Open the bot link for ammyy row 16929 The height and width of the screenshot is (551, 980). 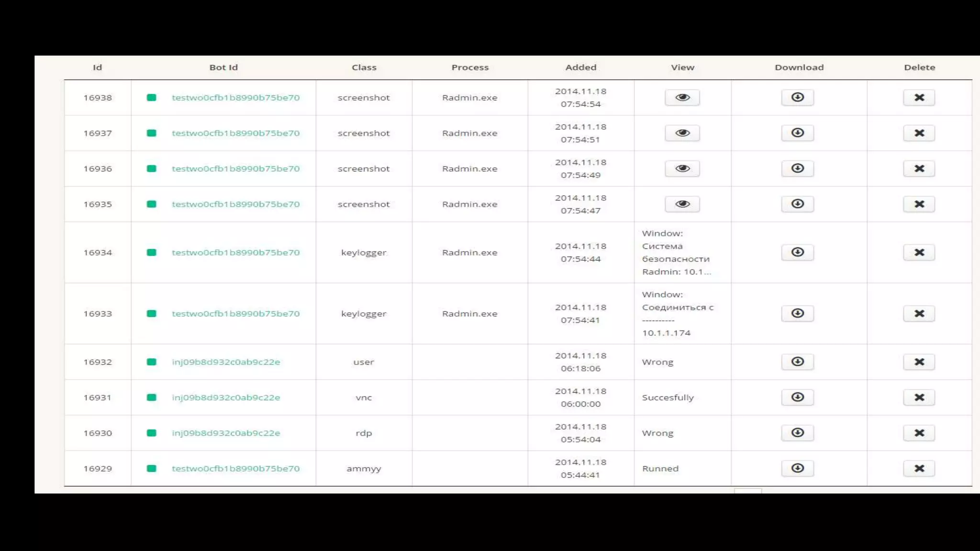pos(235,469)
